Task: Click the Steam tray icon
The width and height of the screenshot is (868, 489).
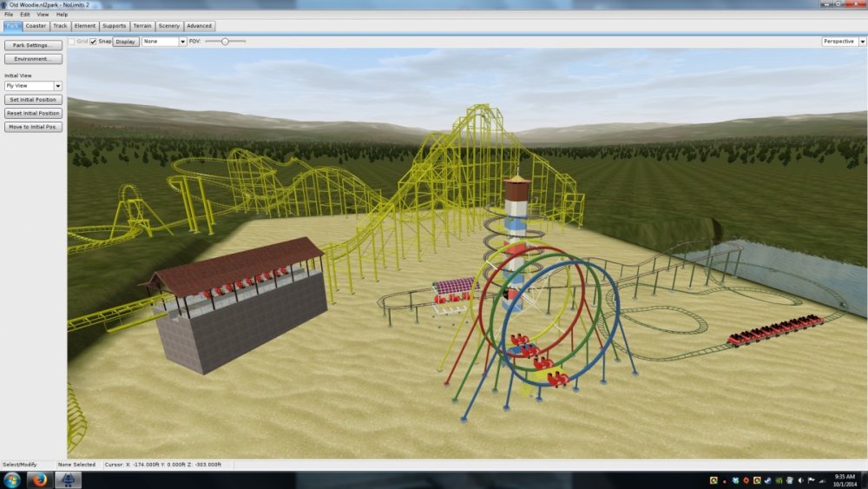Action: point(767,480)
